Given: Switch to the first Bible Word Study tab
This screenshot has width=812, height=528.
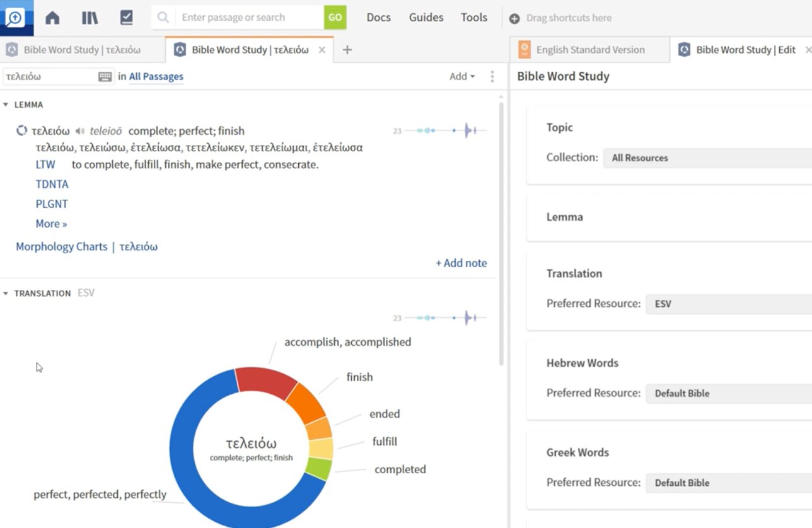Looking at the screenshot, I should point(82,50).
